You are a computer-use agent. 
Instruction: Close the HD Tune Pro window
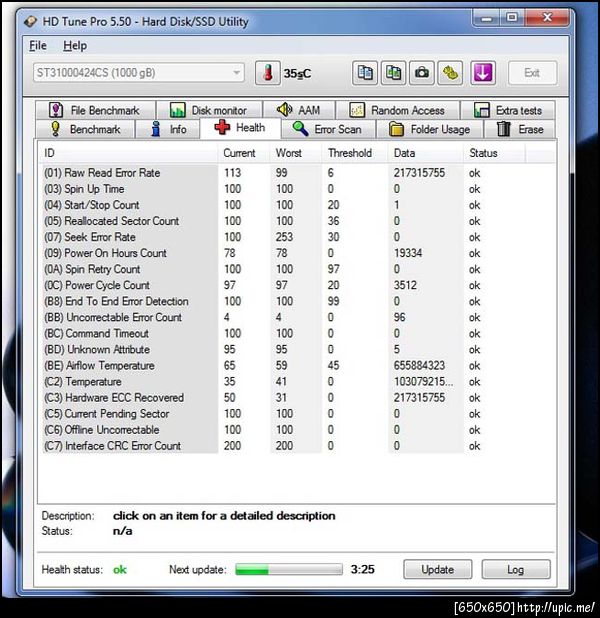(547, 18)
